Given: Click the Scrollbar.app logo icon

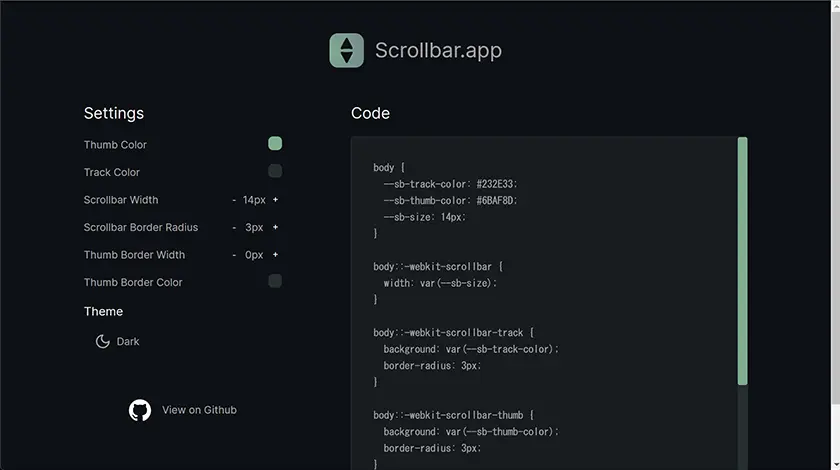Looking at the screenshot, I should click(x=346, y=50).
